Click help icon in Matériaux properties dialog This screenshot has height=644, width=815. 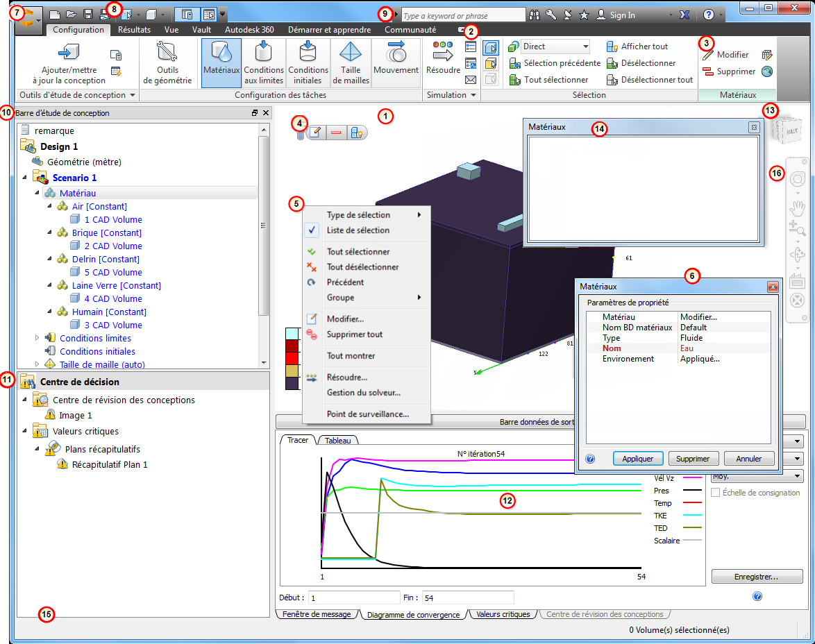pos(590,459)
